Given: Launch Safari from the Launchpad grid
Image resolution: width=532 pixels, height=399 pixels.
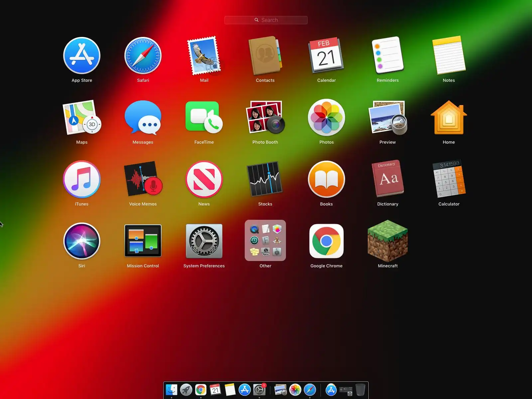Looking at the screenshot, I should point(143,55).
